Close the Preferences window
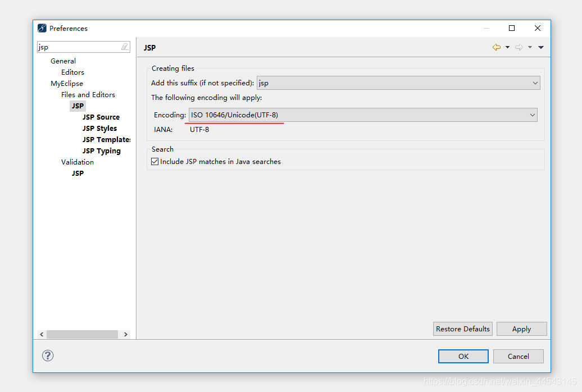The width and height of the screenshot is (582, 392). tap(538, 28)
